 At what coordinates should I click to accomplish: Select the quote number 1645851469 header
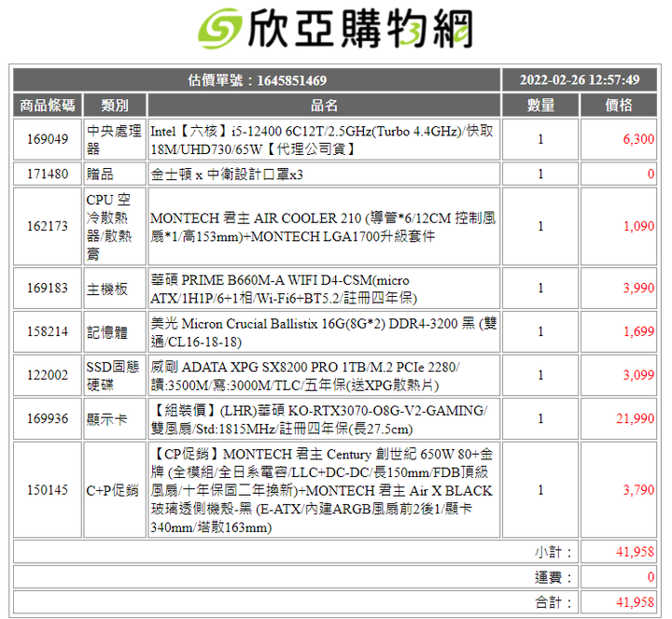click(x=257, y=80)
